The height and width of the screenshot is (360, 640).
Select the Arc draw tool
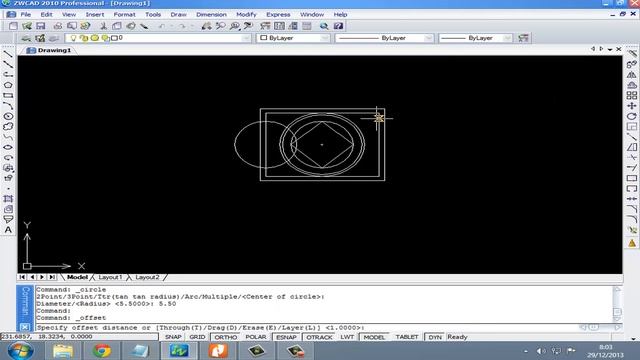coord(8,106)
